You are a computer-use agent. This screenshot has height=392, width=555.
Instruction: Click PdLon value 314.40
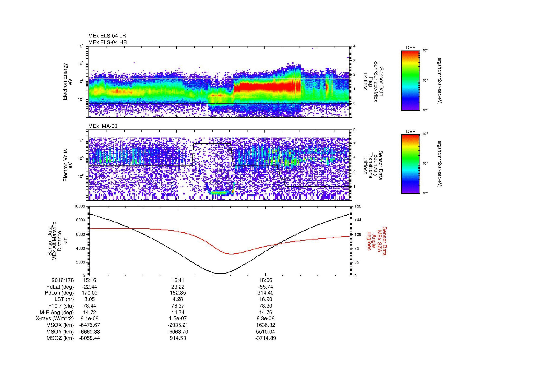266,293
